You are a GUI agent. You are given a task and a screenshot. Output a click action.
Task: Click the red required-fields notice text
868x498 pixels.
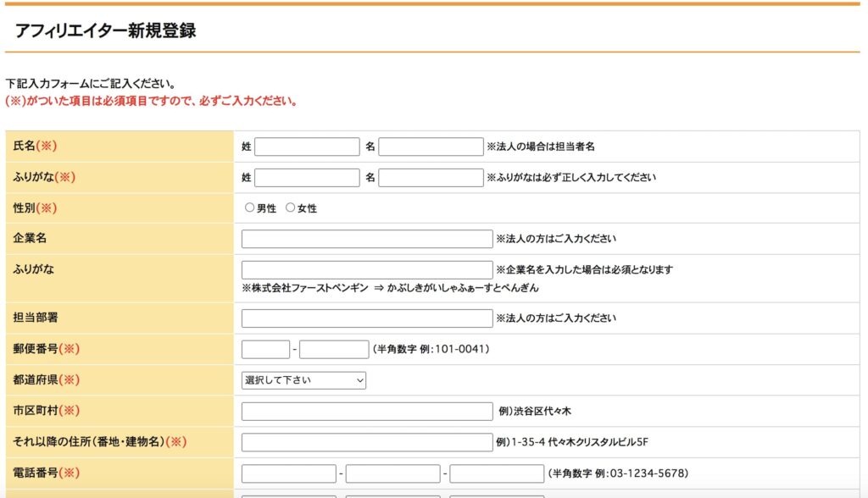(151, 101)
